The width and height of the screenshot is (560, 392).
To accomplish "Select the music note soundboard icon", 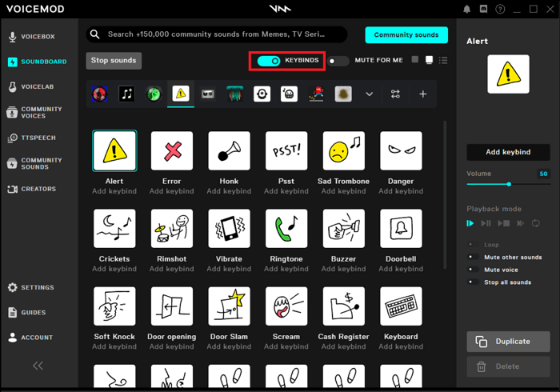I will tap(126, 94).
